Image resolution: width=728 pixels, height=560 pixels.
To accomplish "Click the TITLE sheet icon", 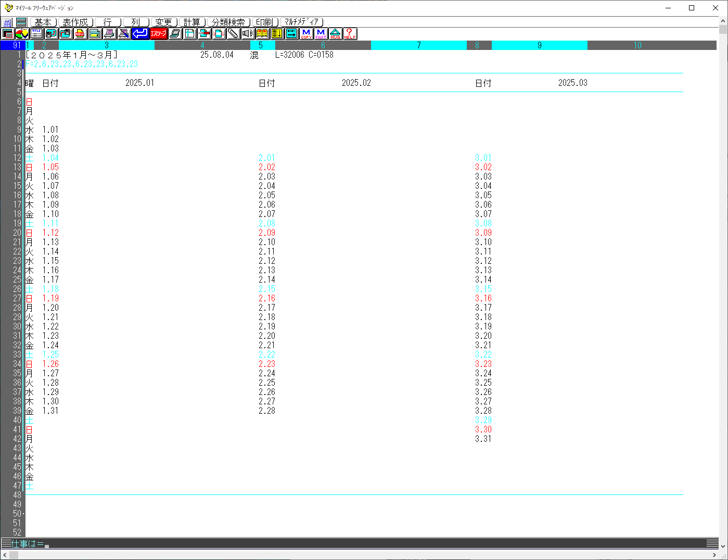I will pos(36,34).
